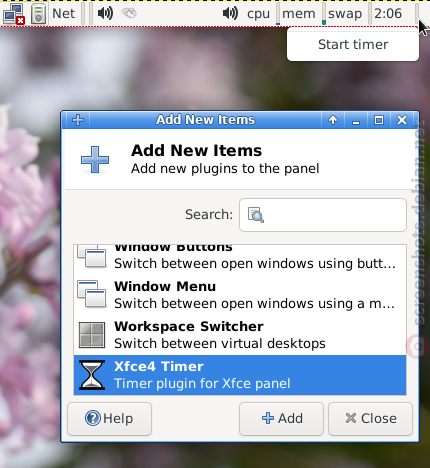Click 'Switch between virtual desktops' description
The height and width of the screenshot is (468, 430).
pos(220,344)
